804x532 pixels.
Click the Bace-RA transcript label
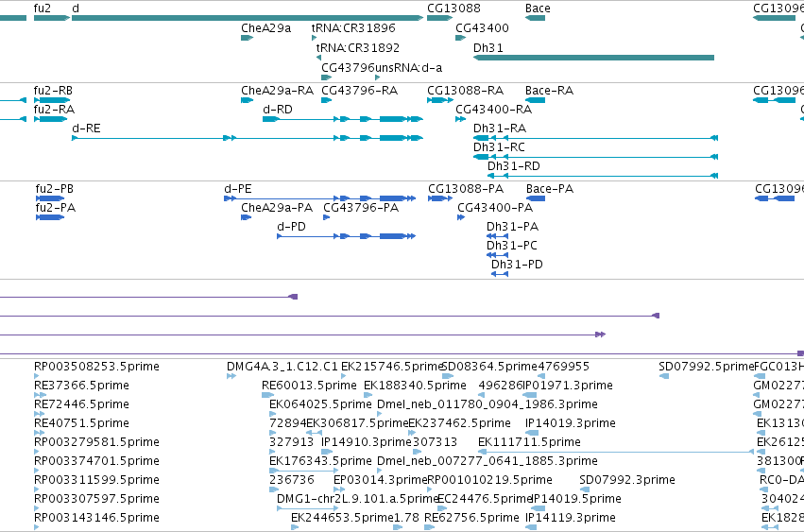[549, 91]
